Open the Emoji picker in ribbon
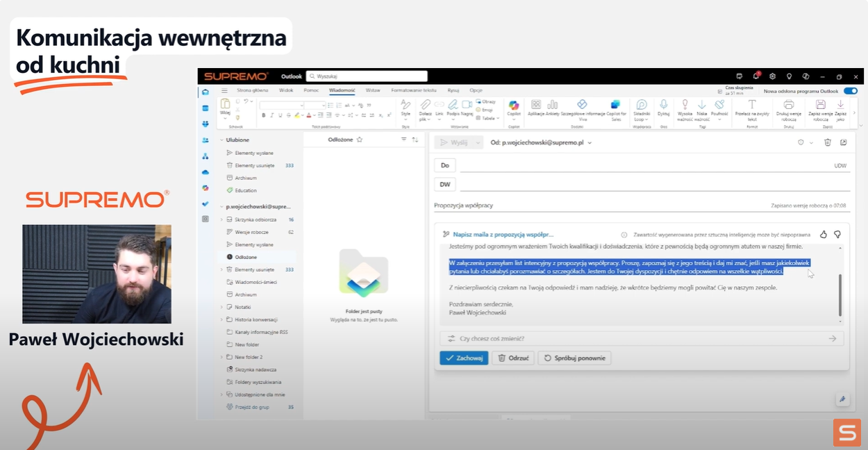 pyautogui.click(x=485, y=110)
